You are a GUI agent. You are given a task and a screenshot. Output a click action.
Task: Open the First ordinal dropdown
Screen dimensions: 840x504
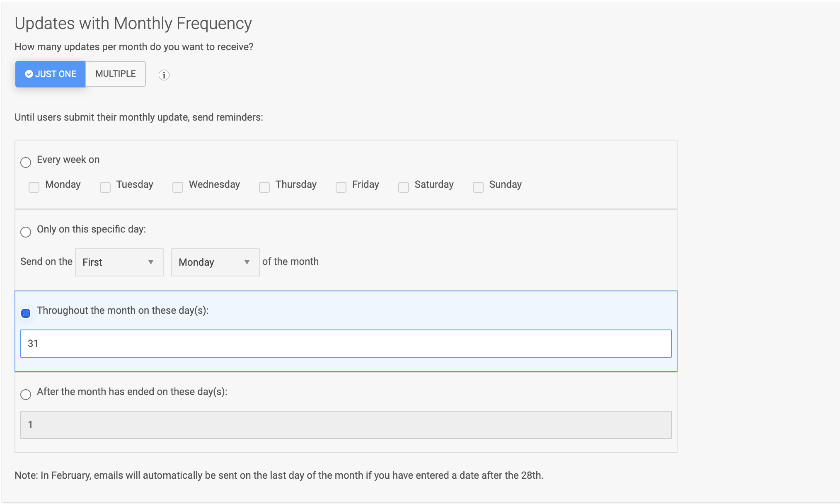tap(119, 262)
